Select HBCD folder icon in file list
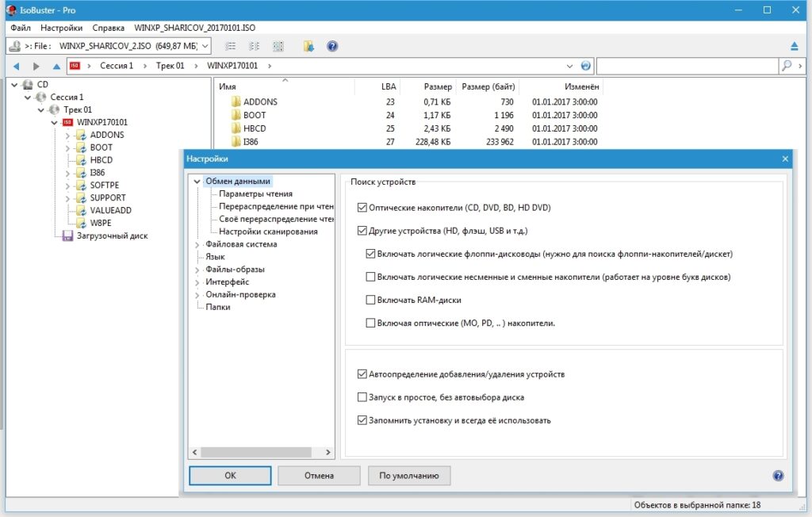 pyautogui.click(x=236, y=128)
